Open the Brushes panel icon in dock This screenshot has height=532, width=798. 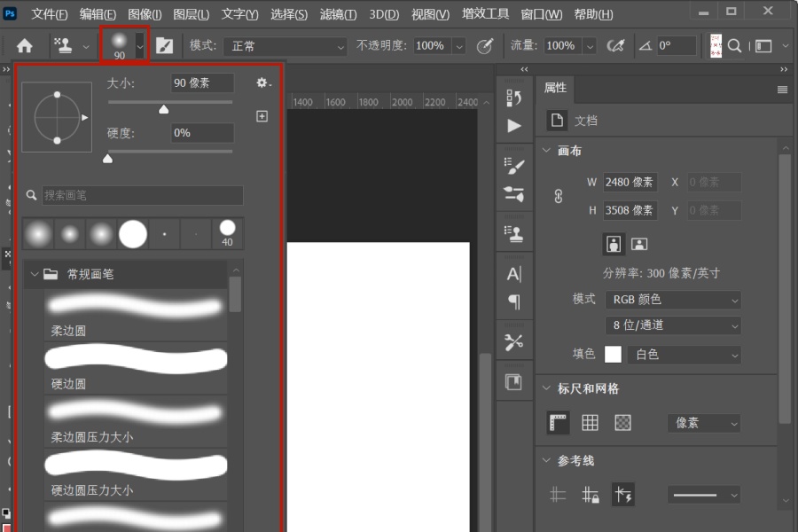click(514, 194)
